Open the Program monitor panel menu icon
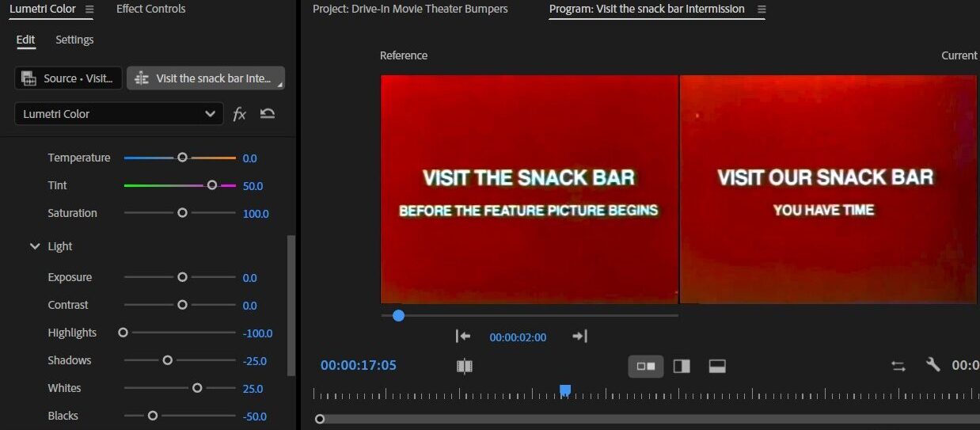 762,10
